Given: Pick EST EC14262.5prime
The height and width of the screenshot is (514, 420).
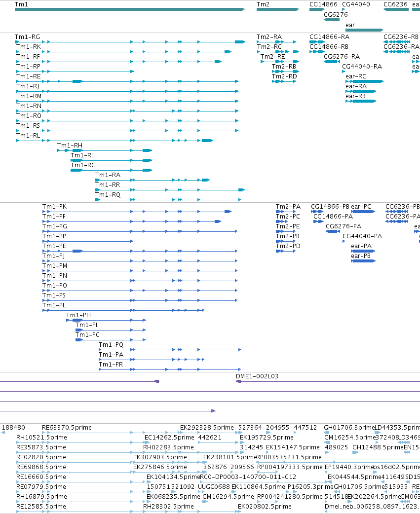Looking at the screenshot, I should pyautogui.click(x=169, y=437).
